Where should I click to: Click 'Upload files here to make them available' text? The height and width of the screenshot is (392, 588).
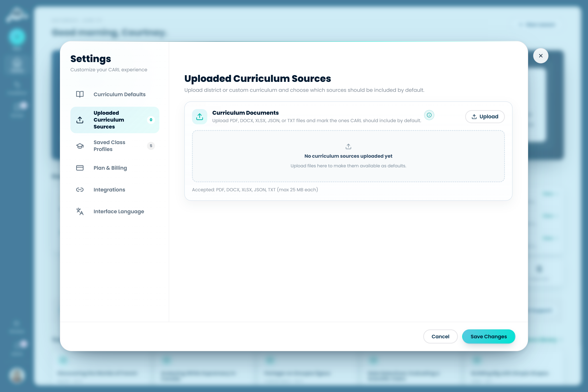coord(348,166)
